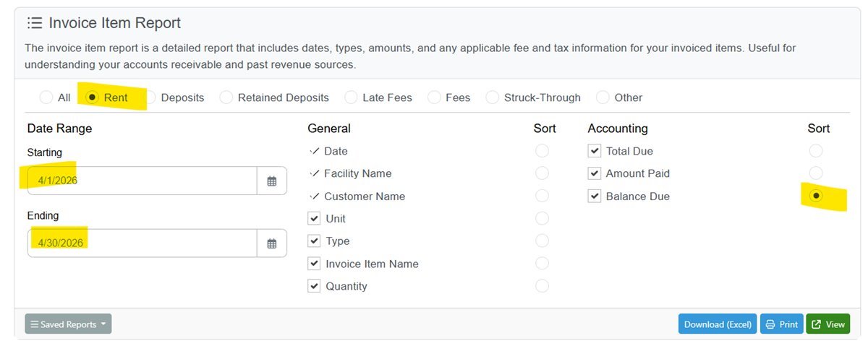Select the All filter radio button
868x346 pixels.
46,97
